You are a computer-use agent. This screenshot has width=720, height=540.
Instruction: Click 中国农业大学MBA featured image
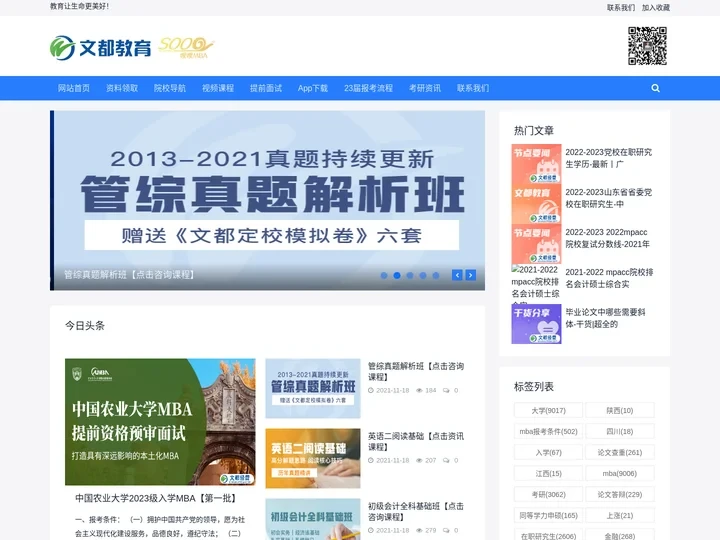pyautogui.click(x=160, y=422)
